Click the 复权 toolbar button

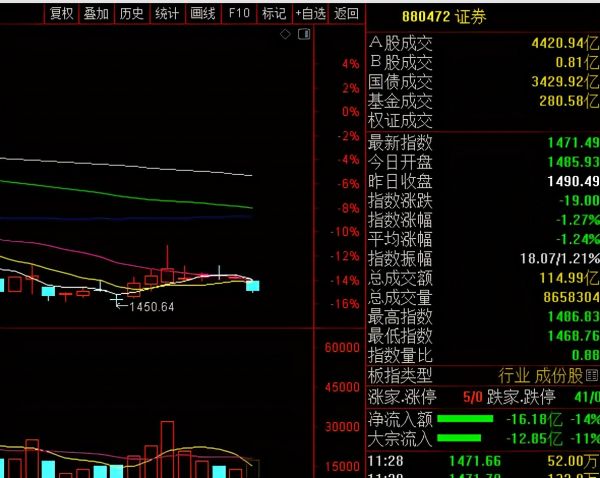[x=61, y=13]
